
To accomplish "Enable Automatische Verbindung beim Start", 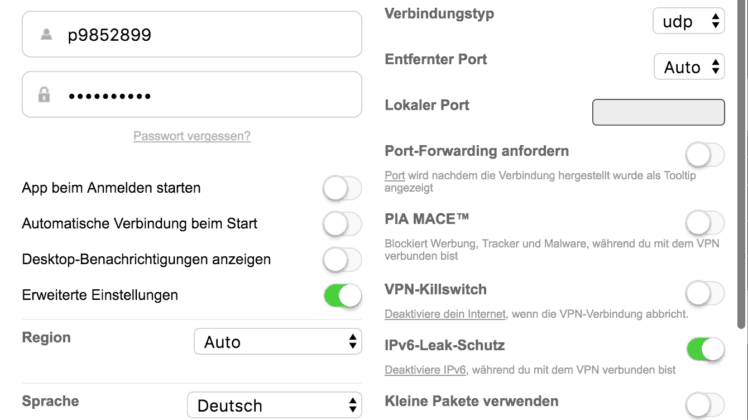I will (x=342, y=224).
